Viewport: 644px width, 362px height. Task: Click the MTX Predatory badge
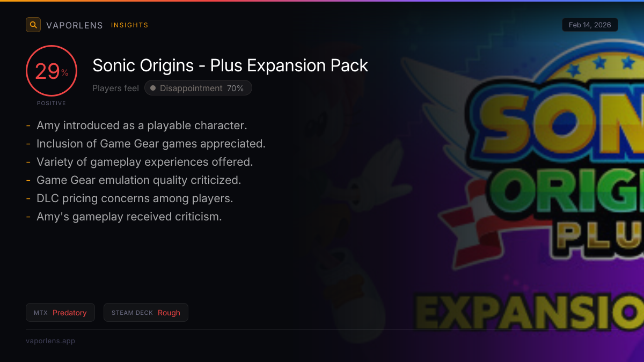coord(60,313)
